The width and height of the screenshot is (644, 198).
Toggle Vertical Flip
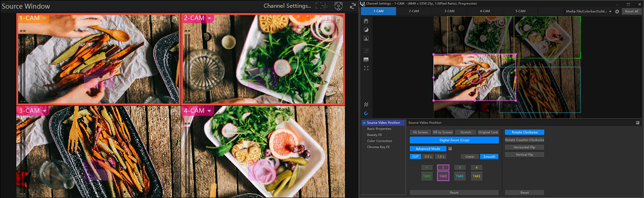click(524, 155)
